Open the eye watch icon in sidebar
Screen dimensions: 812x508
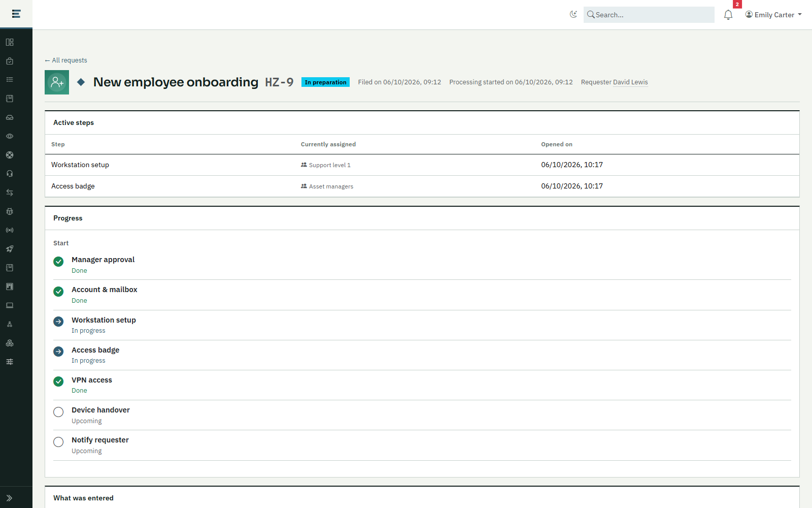10,136
